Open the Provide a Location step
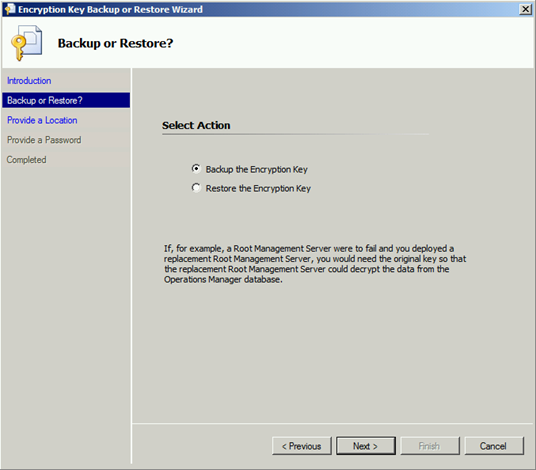536x470 pixels. (42, 120)
